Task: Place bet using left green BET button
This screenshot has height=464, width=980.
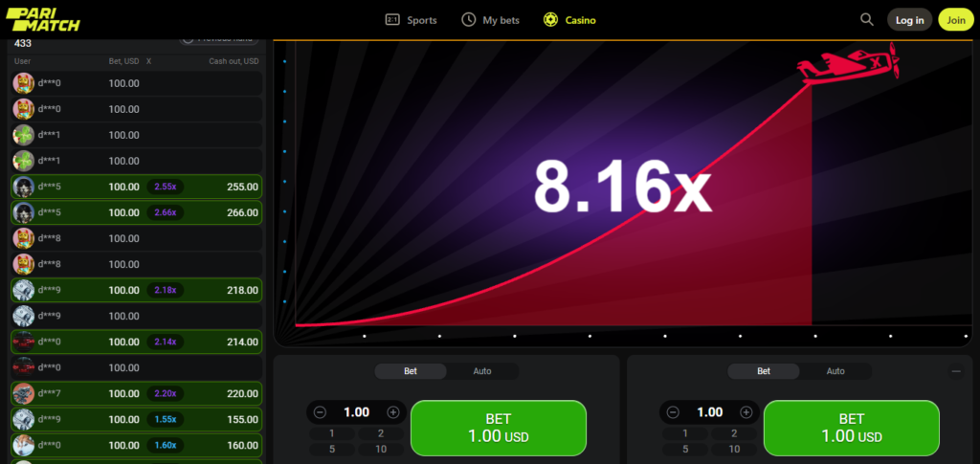Action: pos(498,428)
